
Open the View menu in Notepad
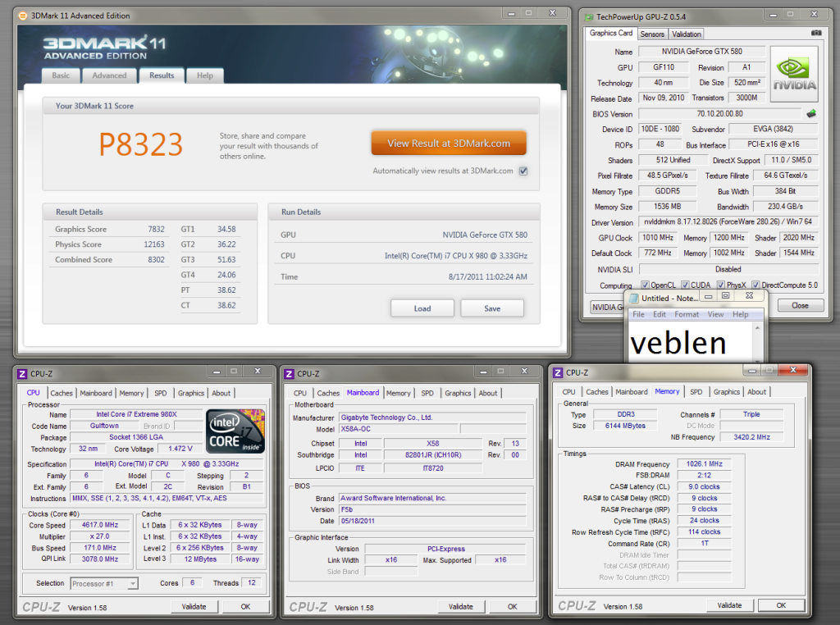tap(715, 314)
